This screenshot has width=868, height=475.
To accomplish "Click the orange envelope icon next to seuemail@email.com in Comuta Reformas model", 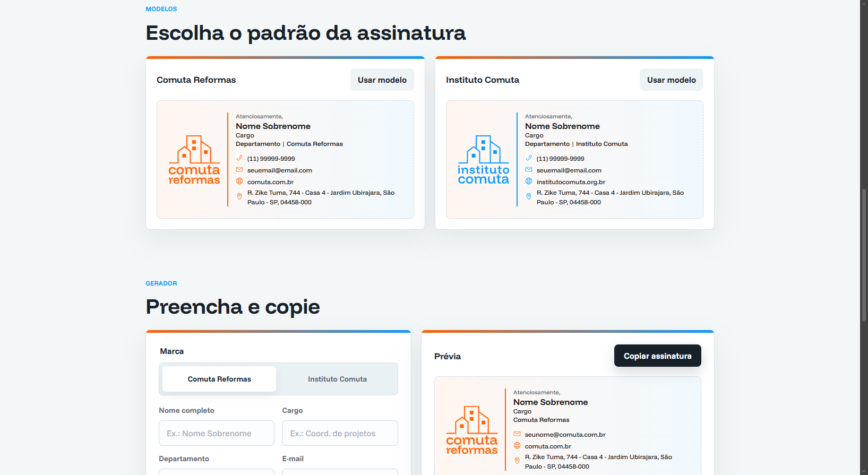I will click(x=239, y=170).
